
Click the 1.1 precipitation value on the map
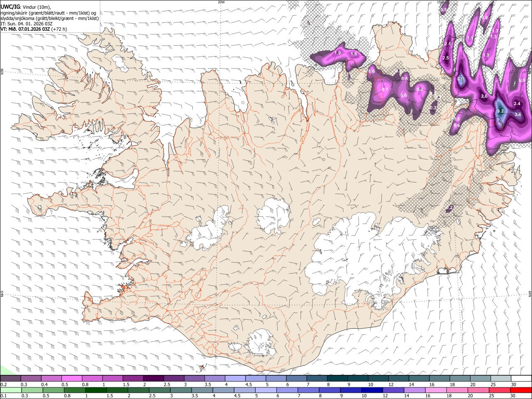470,38
